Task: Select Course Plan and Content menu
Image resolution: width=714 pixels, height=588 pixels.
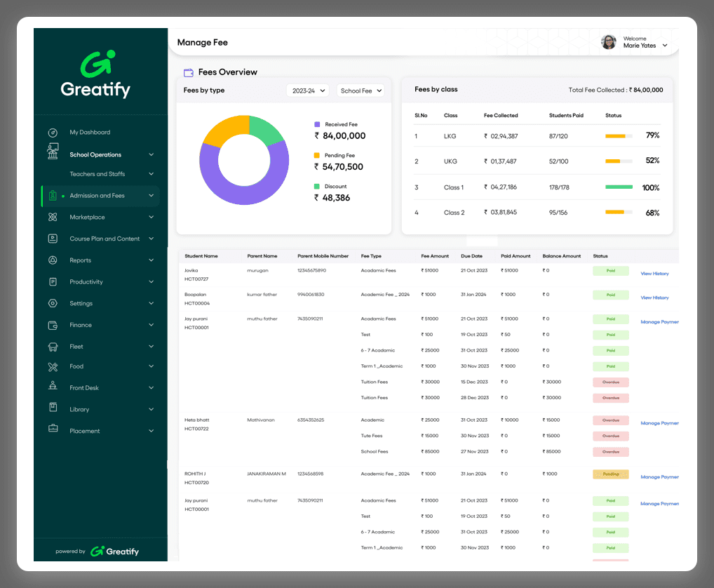Action: point(105,239)
